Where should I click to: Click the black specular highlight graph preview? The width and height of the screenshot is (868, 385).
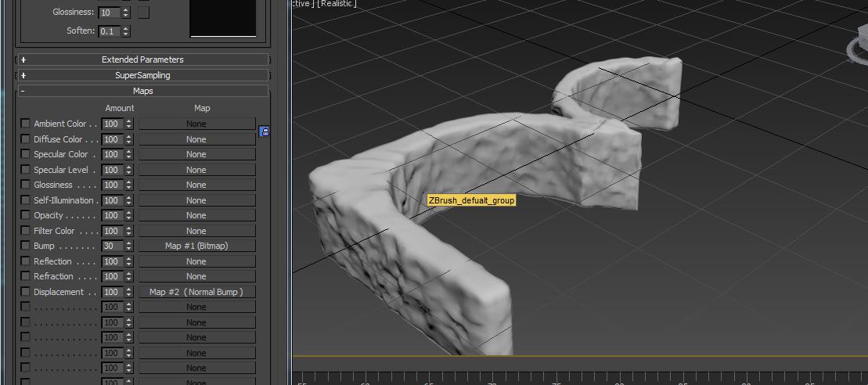(x=223, y=17)
